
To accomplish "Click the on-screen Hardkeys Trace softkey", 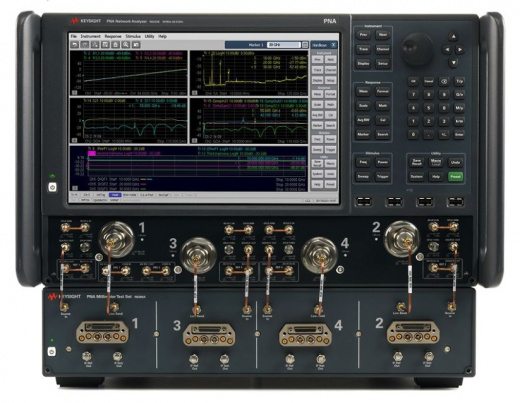I will tap(318, 70).
